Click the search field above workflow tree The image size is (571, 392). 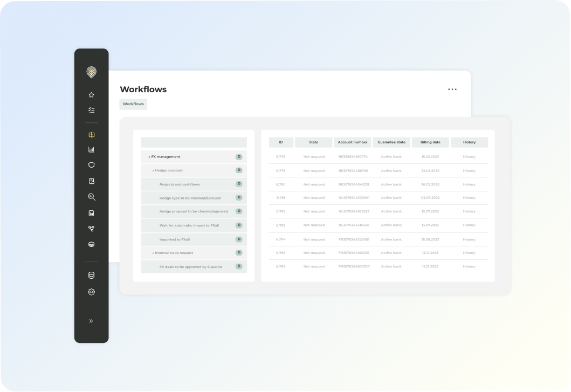(194, 142)
